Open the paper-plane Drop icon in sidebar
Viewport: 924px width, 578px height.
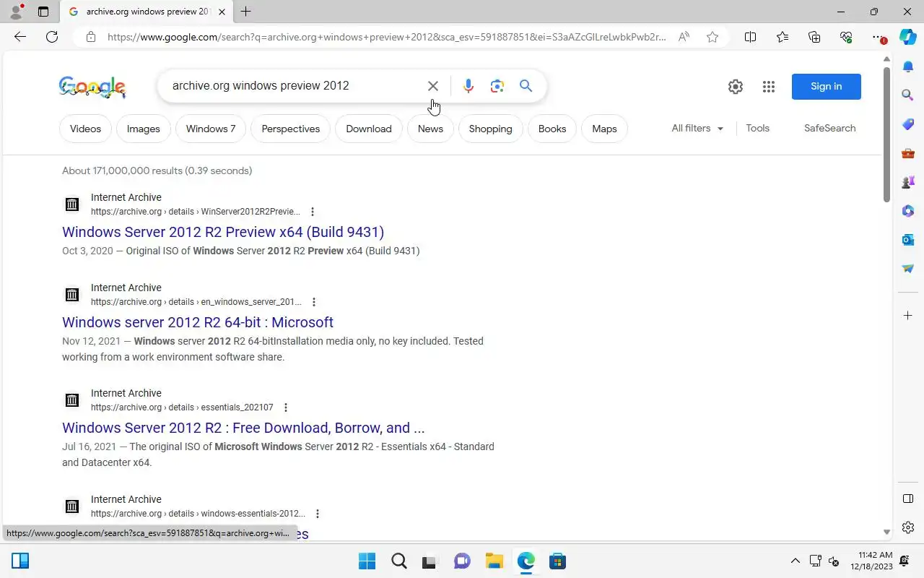coord(908,268)
